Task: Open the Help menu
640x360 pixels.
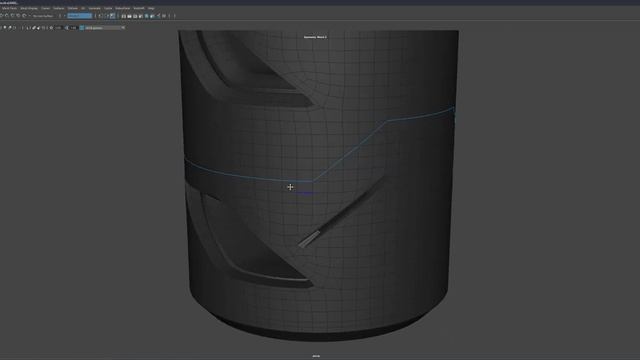Action: 151,8
